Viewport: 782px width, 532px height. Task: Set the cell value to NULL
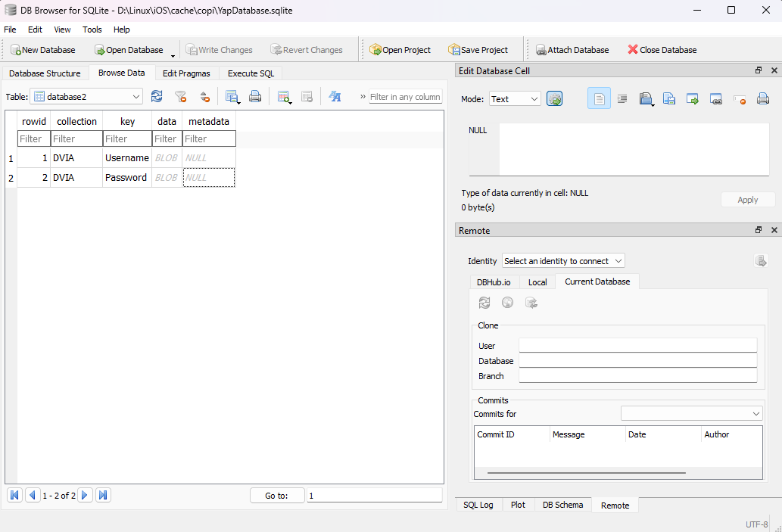click(739, 98)
